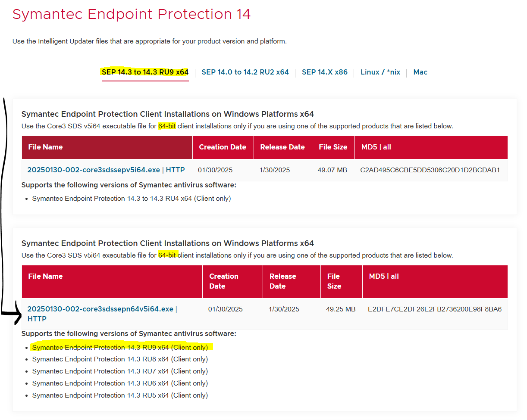Click 01/30/2025 creation date in first table
The height and width of the screenshot is (420, 527).
[x=215, y=170]
